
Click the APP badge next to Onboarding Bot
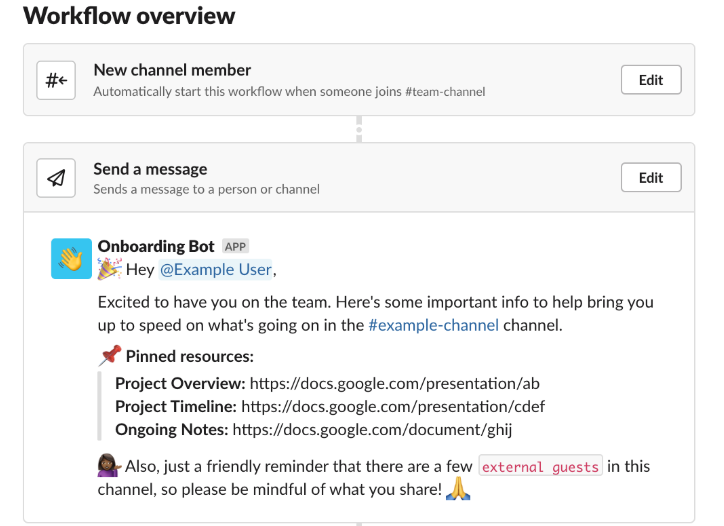(x=235, y=246)
